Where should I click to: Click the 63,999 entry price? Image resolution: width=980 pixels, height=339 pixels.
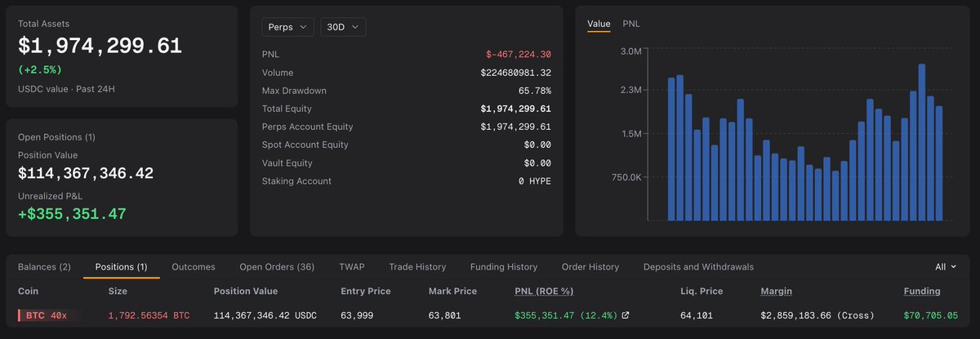tap(357, 315)
